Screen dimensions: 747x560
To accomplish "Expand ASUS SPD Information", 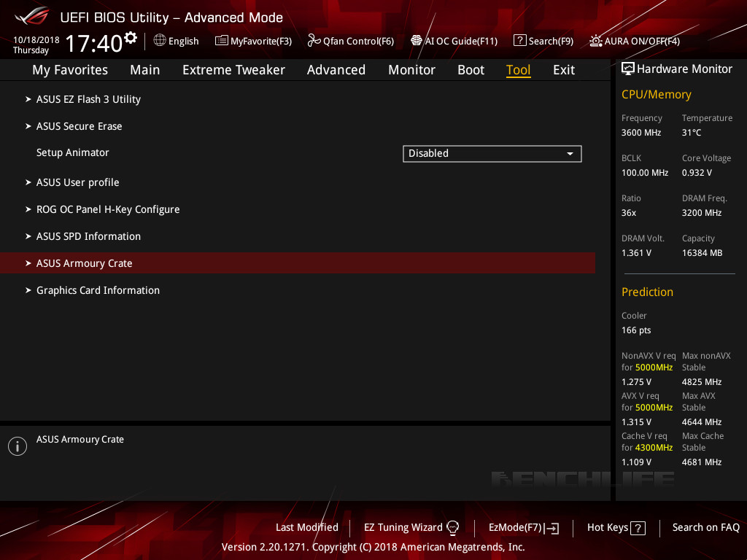I will pos(88,236).
